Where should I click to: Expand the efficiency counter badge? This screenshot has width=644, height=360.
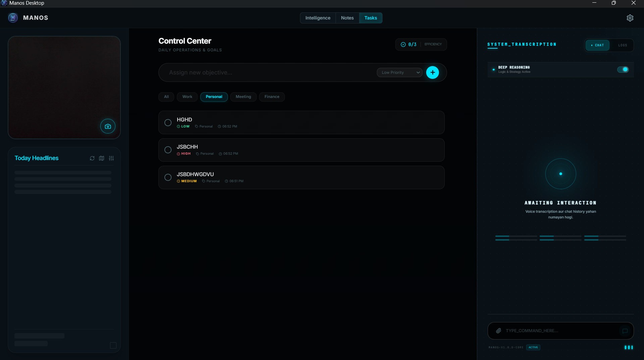421,44
